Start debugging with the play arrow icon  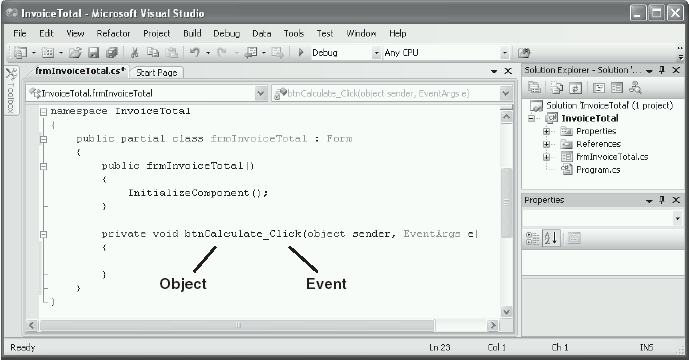[301, 53]
